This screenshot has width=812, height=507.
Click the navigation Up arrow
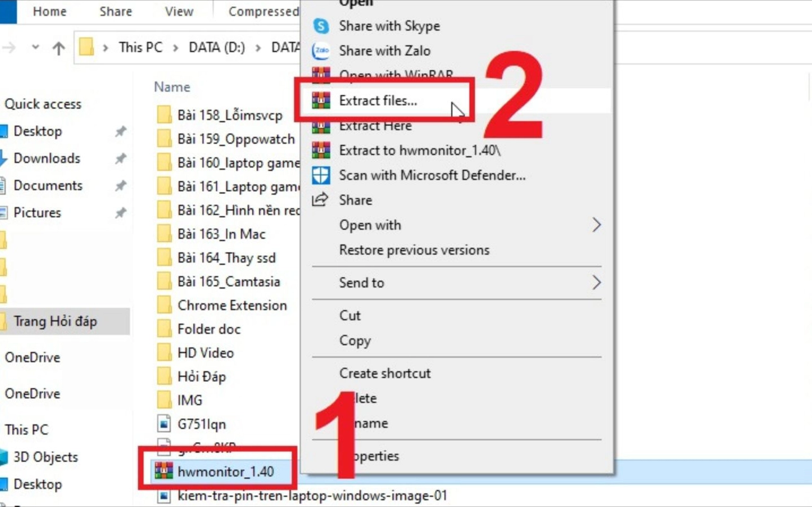58,48
